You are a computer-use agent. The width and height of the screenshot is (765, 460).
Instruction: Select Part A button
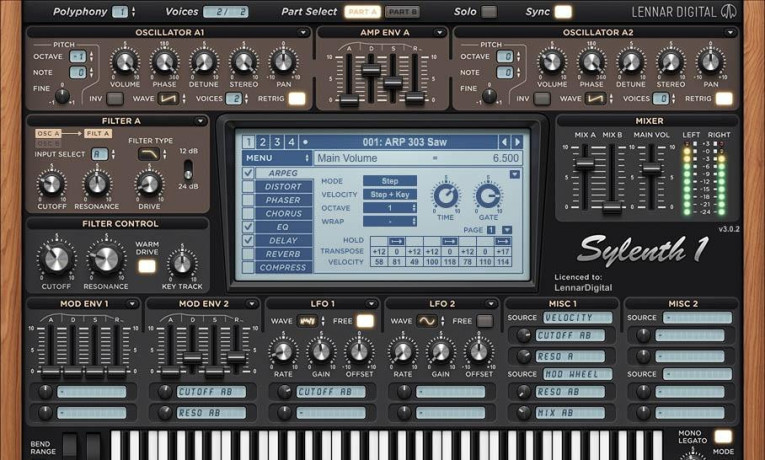(x=363, y=12)
